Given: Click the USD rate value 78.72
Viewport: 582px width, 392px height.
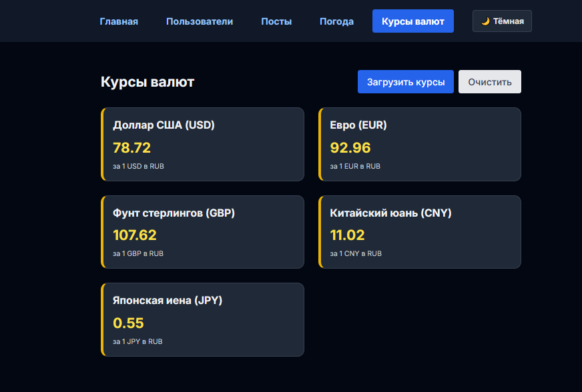Looking at the screenshot, I should [x=131, y=148].
